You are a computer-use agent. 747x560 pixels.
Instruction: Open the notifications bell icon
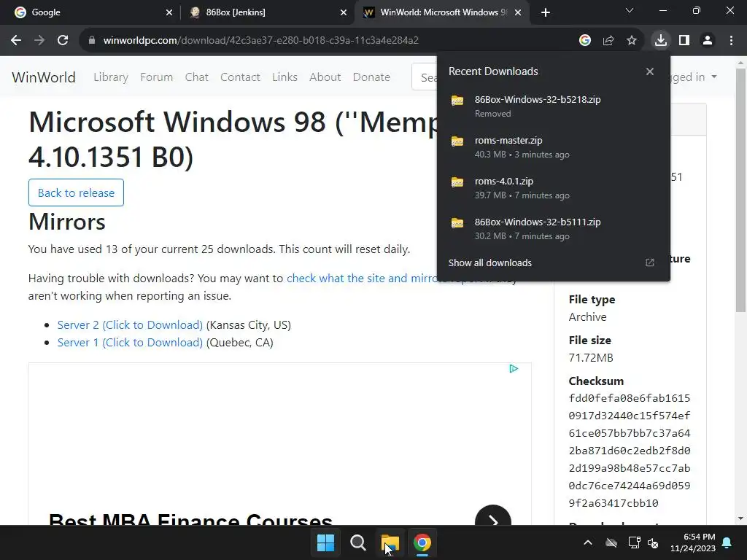pyautogui.click(x=727, y=542)
